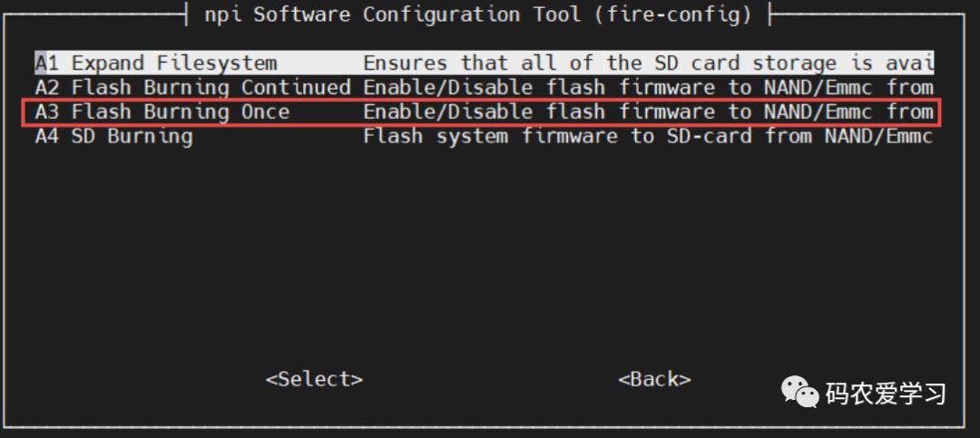Screen dimensions: 980x438
Task: Click the A2 hotkey tag
Action: click(x=46, y=87)
